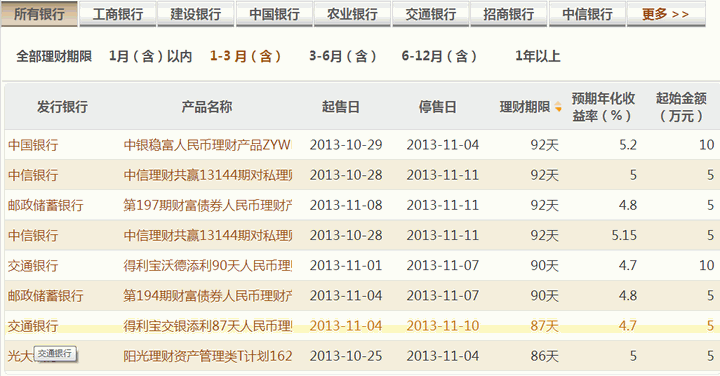The image size is (720, 376).
Task: Click the 停售日 column header
Action: click(437, 107)
